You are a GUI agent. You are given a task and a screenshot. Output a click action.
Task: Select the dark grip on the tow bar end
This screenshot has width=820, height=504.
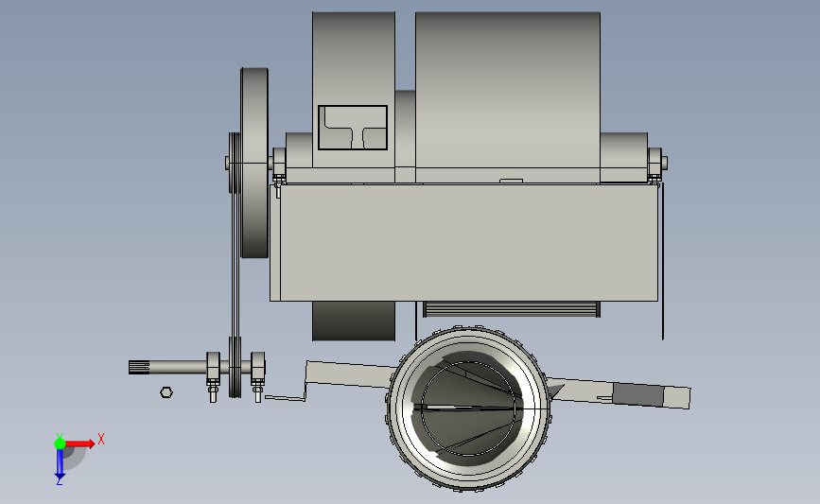tap(638, 396)
